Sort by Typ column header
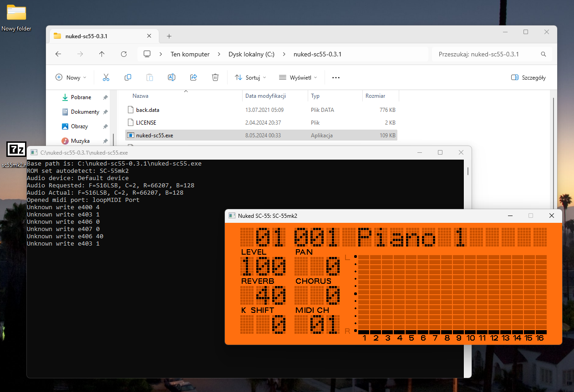The height and width of the screenshot is (392, 574). pyautogui.click(x=315, y=96)
